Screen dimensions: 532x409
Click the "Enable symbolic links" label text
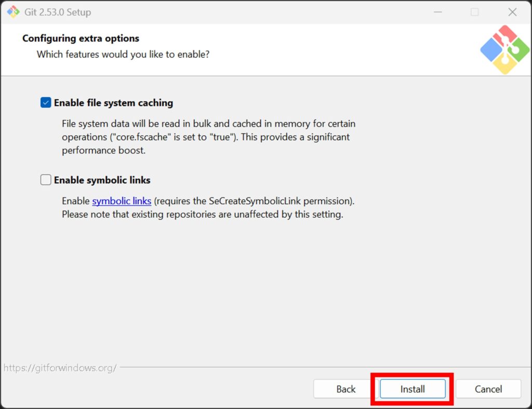point(102,180)
